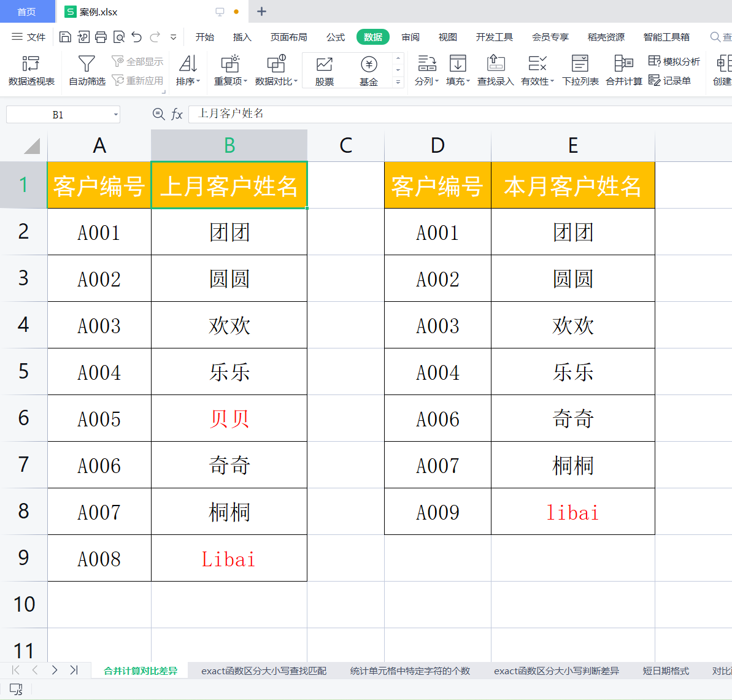732x700 pixels.
Task: Open 模拟分析 what-if analysis
Action: pyautogui.click(x=674, y=61)
